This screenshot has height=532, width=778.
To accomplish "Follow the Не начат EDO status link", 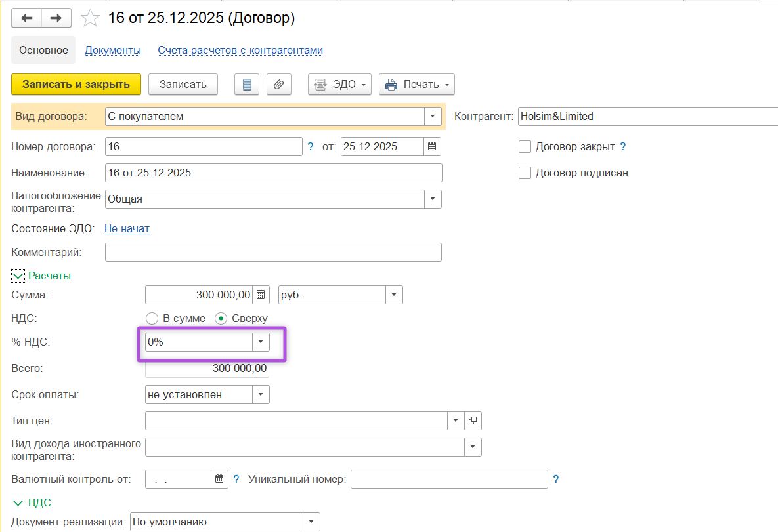I will [127, 229].
